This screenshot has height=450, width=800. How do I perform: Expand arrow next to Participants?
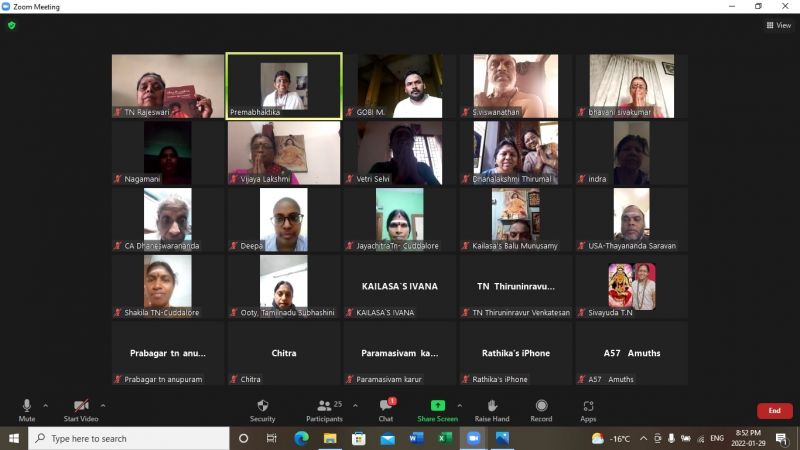(355, 406)
